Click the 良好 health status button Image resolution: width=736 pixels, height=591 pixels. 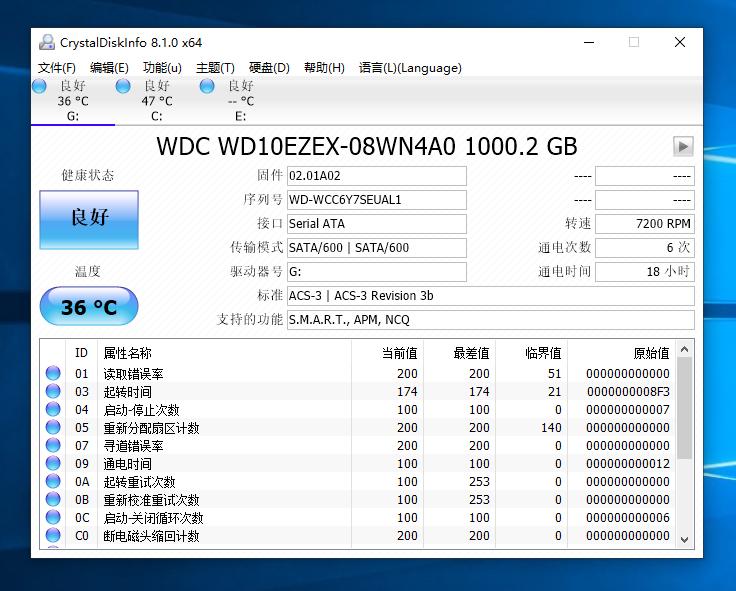click(x=89, y=220)
